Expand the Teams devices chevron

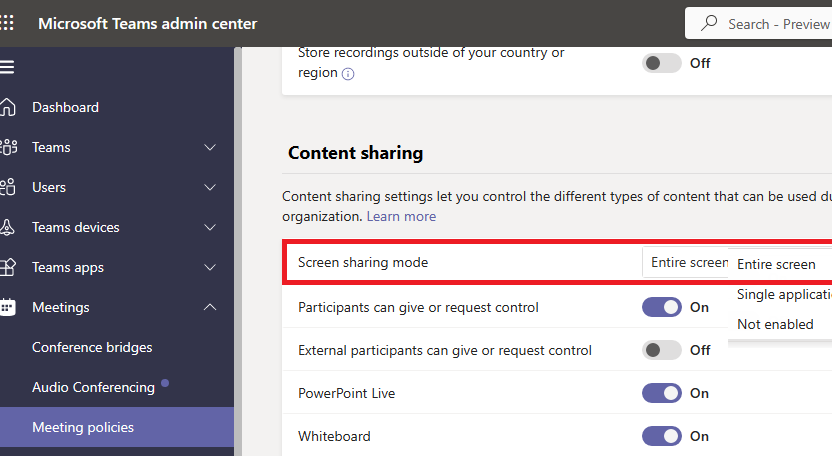tap(210, 227)
